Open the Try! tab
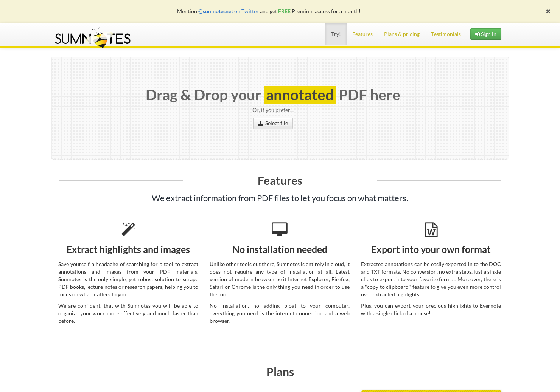The height and width of the screenshot is (392, 560). point(336,34)
